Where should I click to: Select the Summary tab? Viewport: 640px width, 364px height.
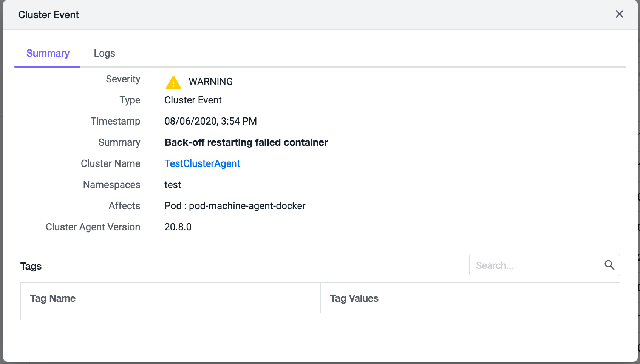pyautogui.click(x=48, y=53)
